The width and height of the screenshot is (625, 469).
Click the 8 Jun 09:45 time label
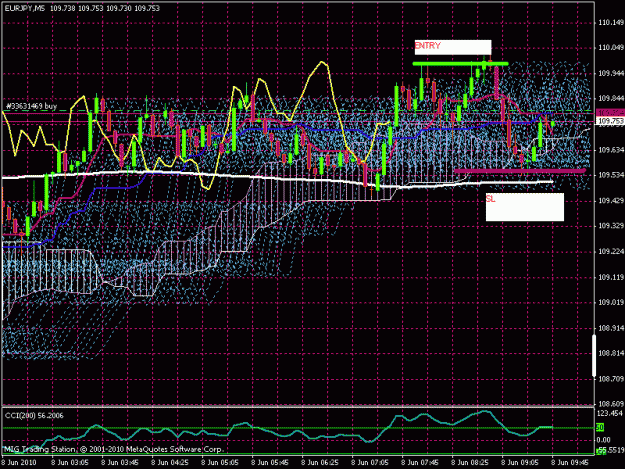[x=570, y=463]
